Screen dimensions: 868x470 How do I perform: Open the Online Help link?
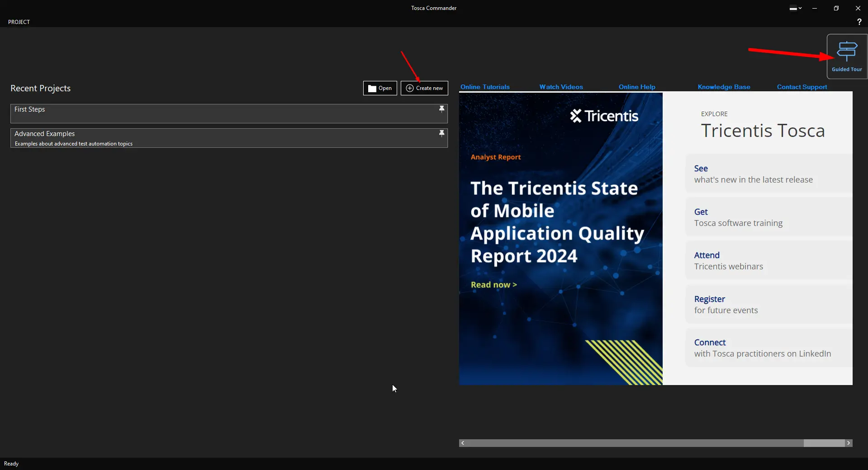[637, 87]
